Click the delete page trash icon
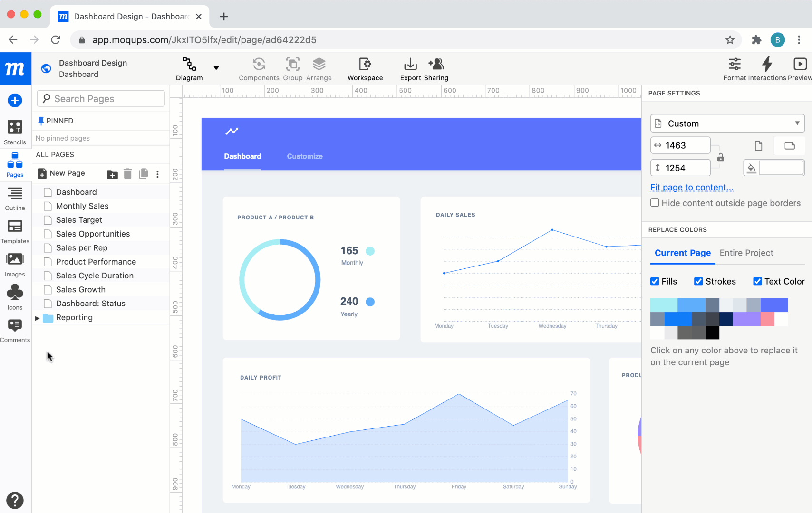Image resolution: width=812 pixels, height=513 pixels. pos(127,174)
